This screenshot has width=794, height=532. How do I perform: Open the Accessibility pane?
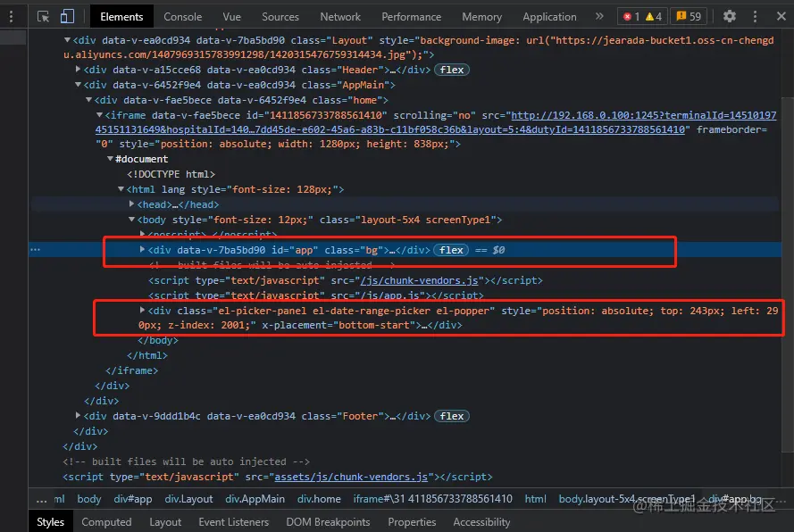[x=481, y=522]
